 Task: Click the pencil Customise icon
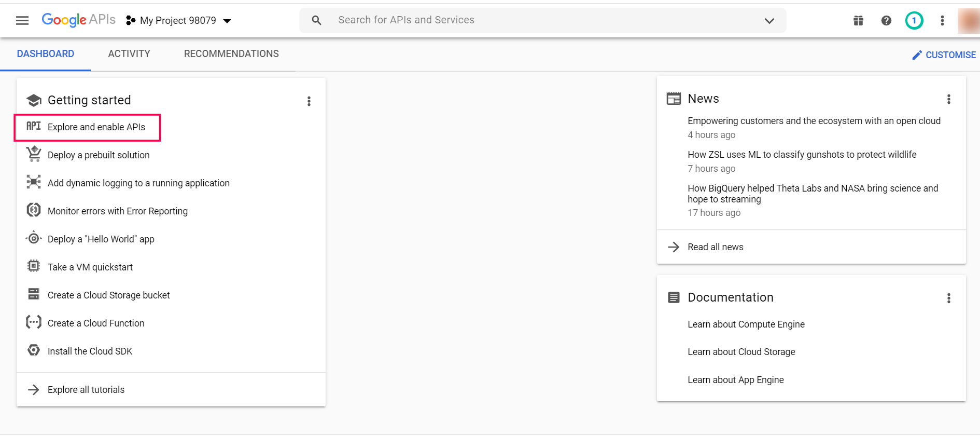(917, 55)
